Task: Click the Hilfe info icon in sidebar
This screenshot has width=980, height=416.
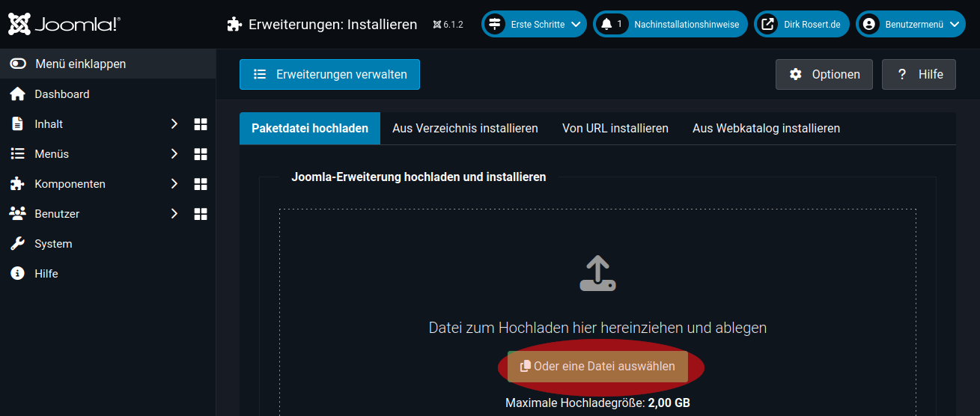Action: (x=17, y=274)
